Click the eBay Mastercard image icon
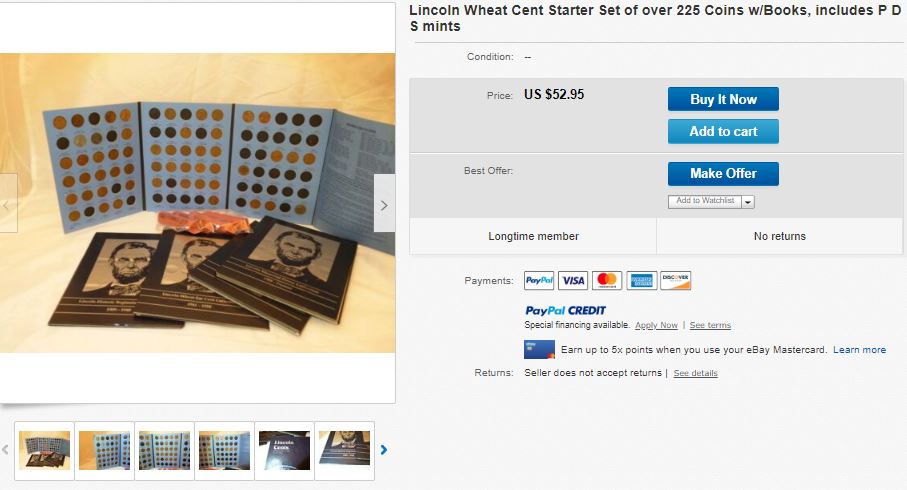Viewport: 907px width, 490px height. [539, 349]
